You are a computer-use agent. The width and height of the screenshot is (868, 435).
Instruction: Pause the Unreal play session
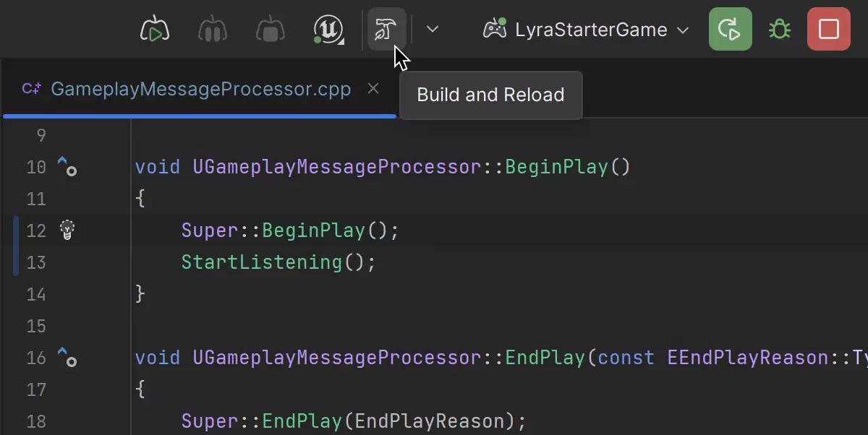coord(213,30)
